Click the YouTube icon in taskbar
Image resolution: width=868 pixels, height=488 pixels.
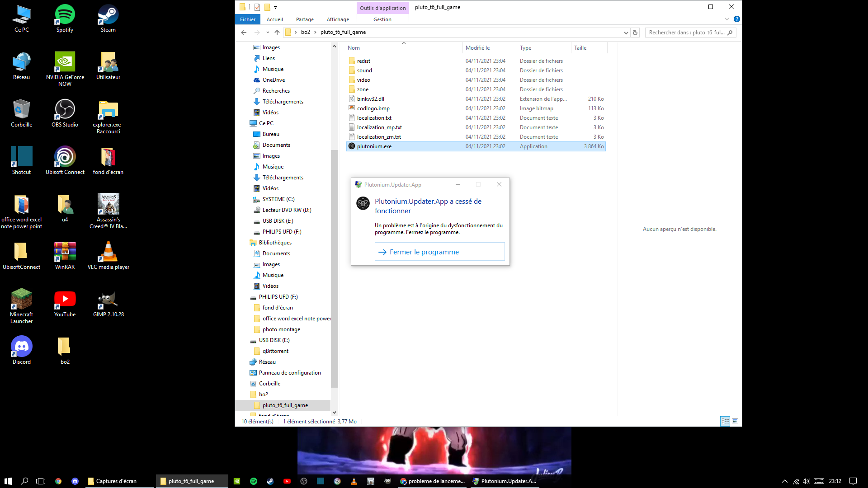pos(287,481)
